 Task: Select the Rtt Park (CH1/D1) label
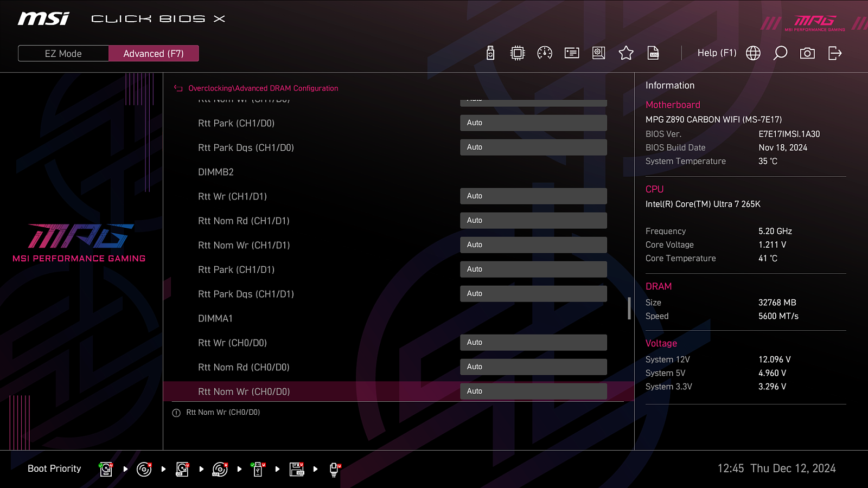pos(236,269)
